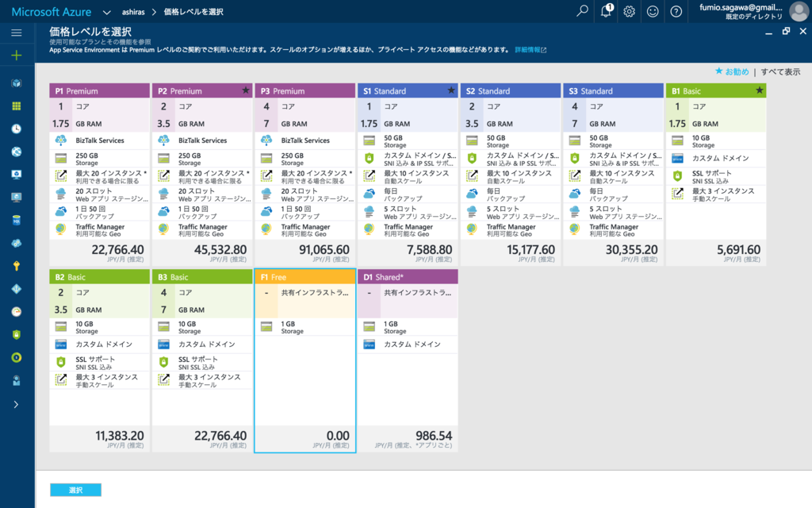Open Resource groups cube icon in sidebar
The height and width of the screenshot is (508, 812).
(17, 83)
